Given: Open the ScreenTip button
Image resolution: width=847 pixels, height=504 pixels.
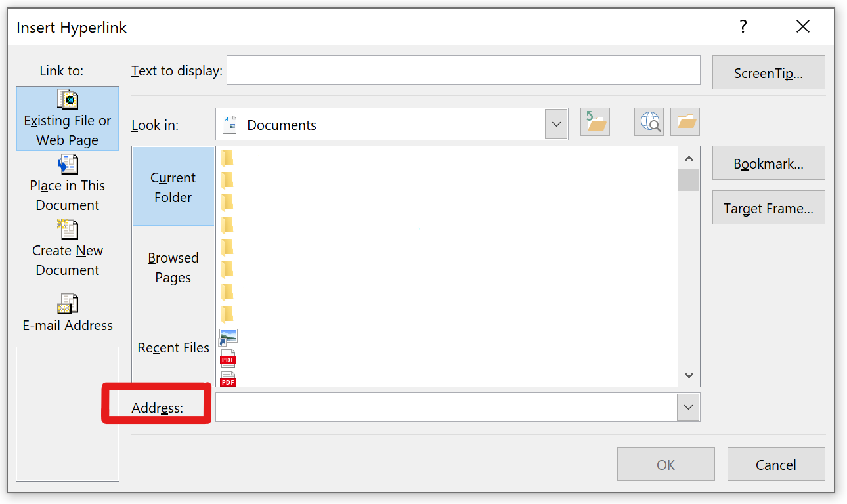Looking at the screenshot, I should pos(768,72).
